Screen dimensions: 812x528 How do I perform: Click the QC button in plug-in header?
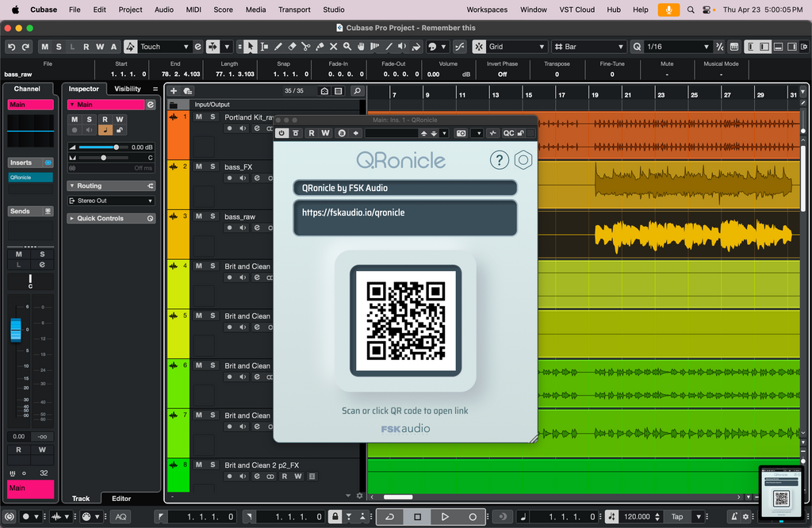(x=508, y=133)
